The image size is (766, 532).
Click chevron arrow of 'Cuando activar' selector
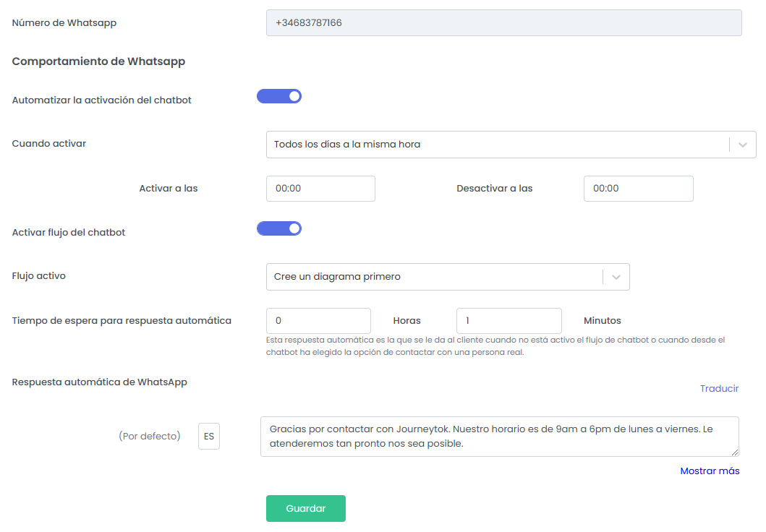click(x=742, y=145)
